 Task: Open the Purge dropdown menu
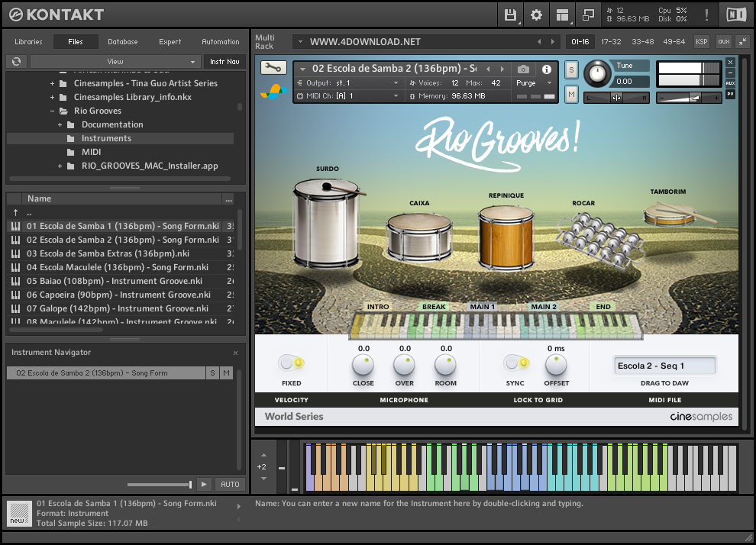coord(534,83)
